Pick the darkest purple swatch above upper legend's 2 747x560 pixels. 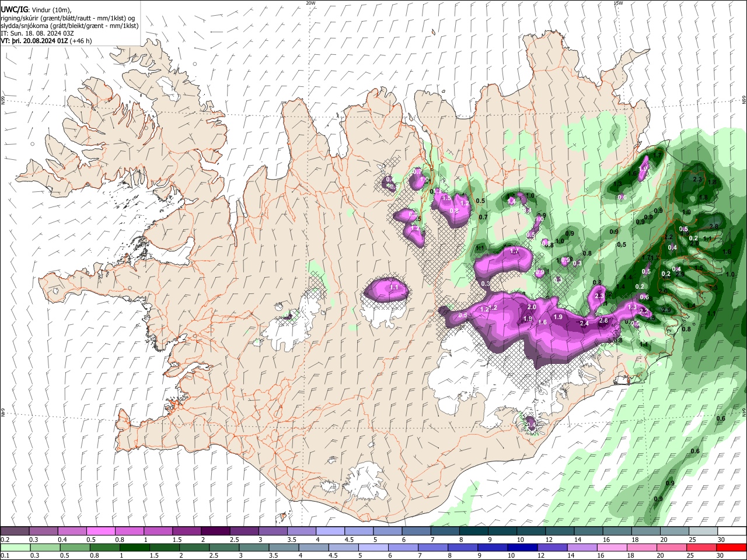coord(215,531)
